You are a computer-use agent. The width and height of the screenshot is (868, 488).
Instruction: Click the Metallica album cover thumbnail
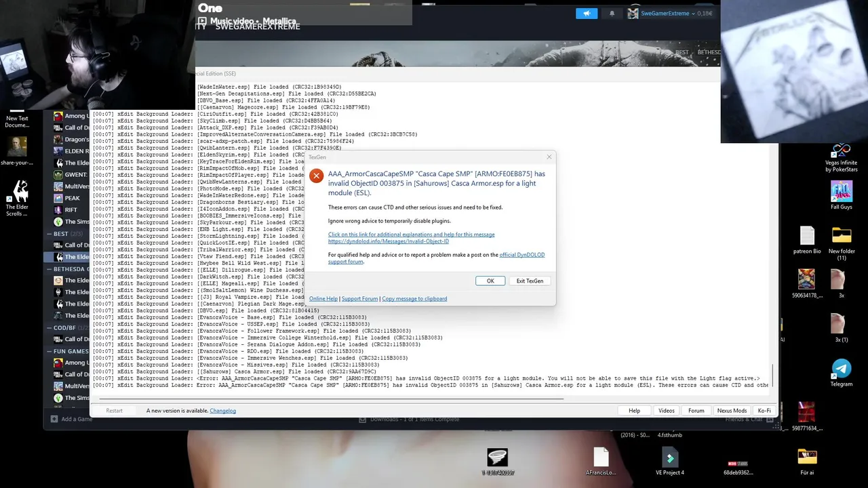tap(794, 71)
